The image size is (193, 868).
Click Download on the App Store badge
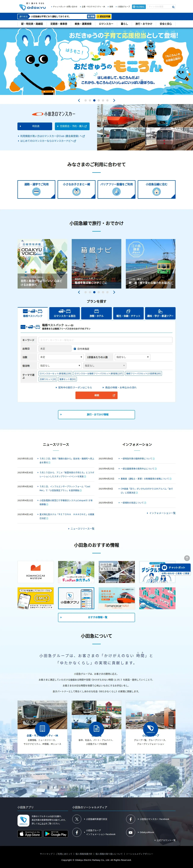[30, 834]
